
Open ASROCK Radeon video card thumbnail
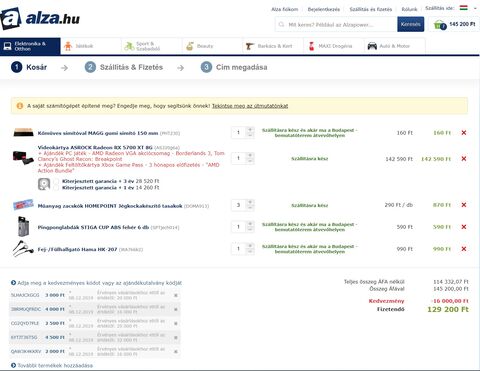click(23, 158)
